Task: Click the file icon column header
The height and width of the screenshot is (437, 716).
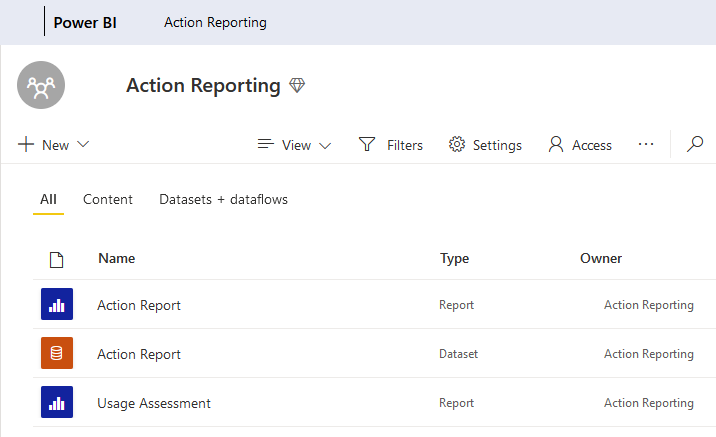Action: (56, 260)
